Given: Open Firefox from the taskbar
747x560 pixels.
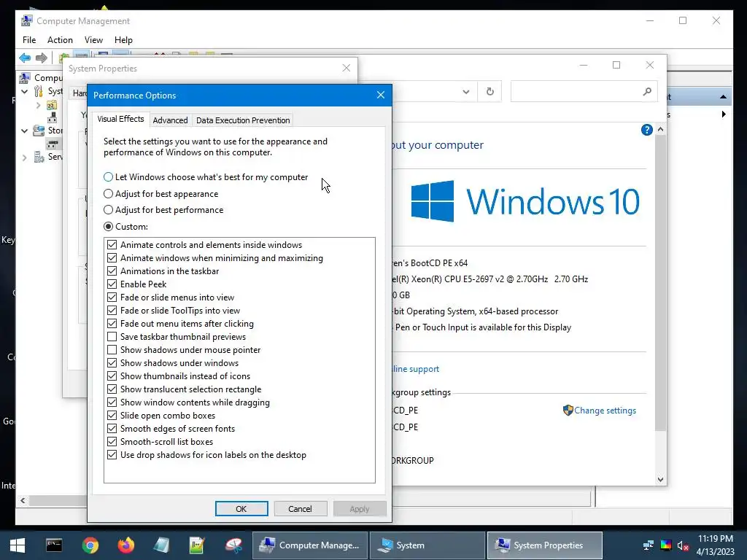Looking at the screenshot, I should pos(125,545).
